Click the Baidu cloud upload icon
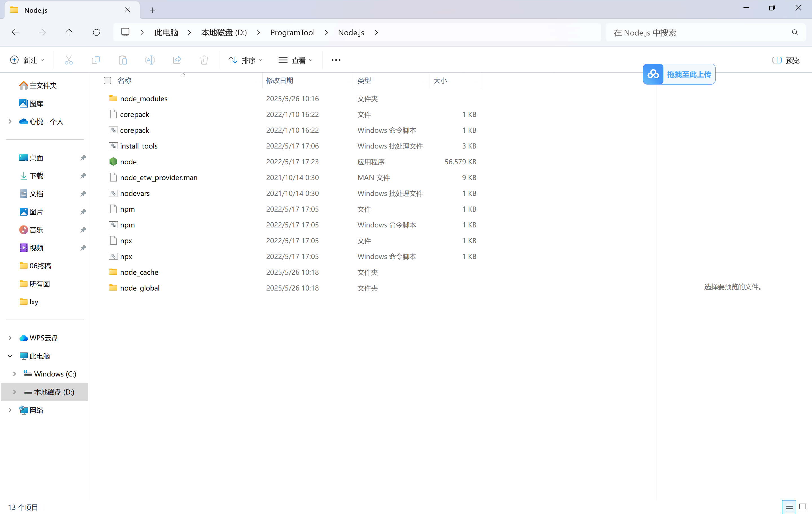The width and height of the screenshot is (812, 514). (653, 74)
